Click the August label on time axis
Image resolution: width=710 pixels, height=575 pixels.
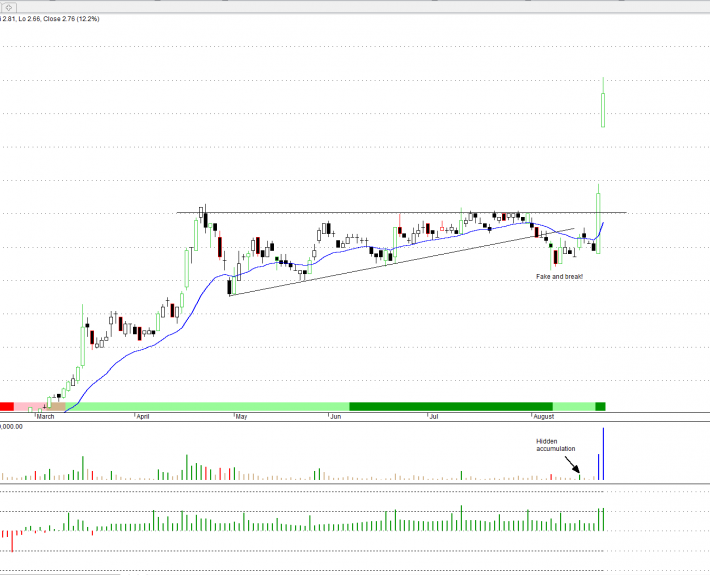[x=543, y=415]
